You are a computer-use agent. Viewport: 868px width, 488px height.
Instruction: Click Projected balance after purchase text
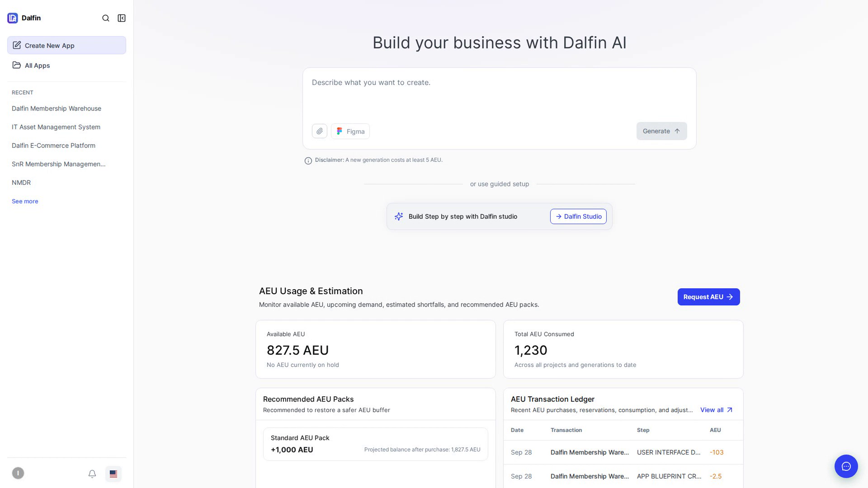(x=422, y=450)
